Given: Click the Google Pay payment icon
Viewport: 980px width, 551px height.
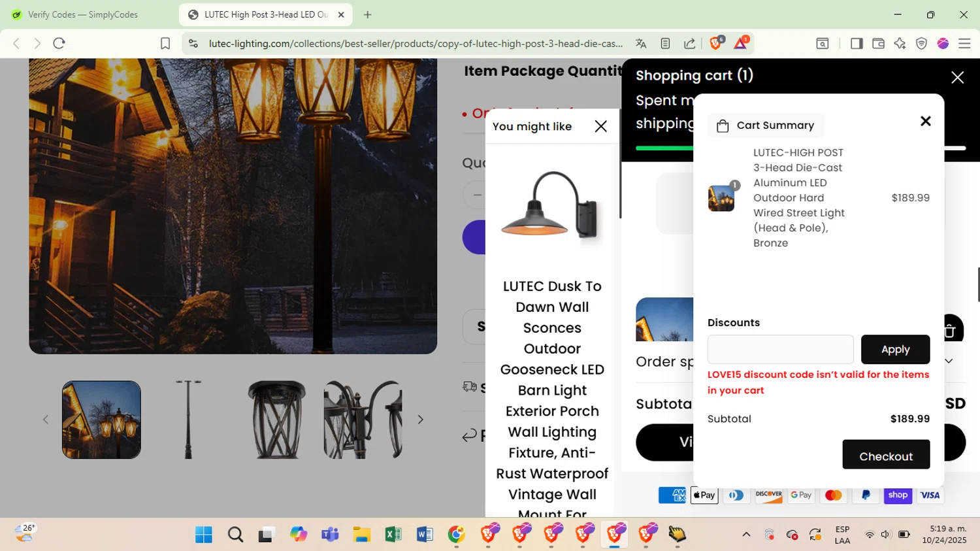Looking at the screenshot, I should coord(801,495).
